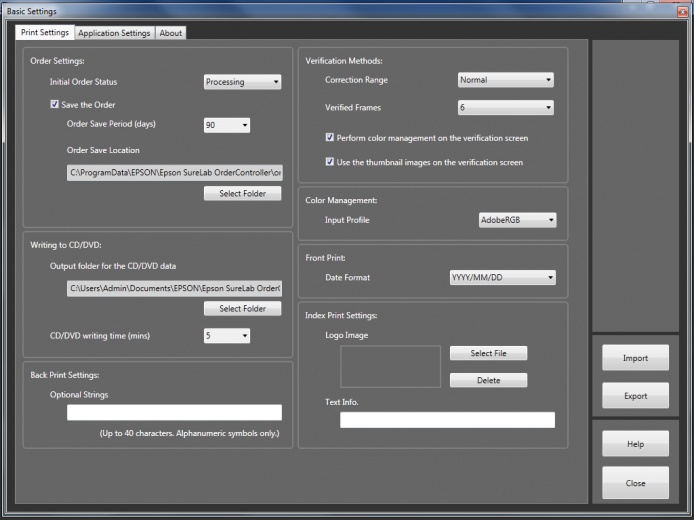Image resolution: width=694 pixels, height=520 pixels.
Task: Click the Delete button for Logo Image
Action: coord(489,380)
